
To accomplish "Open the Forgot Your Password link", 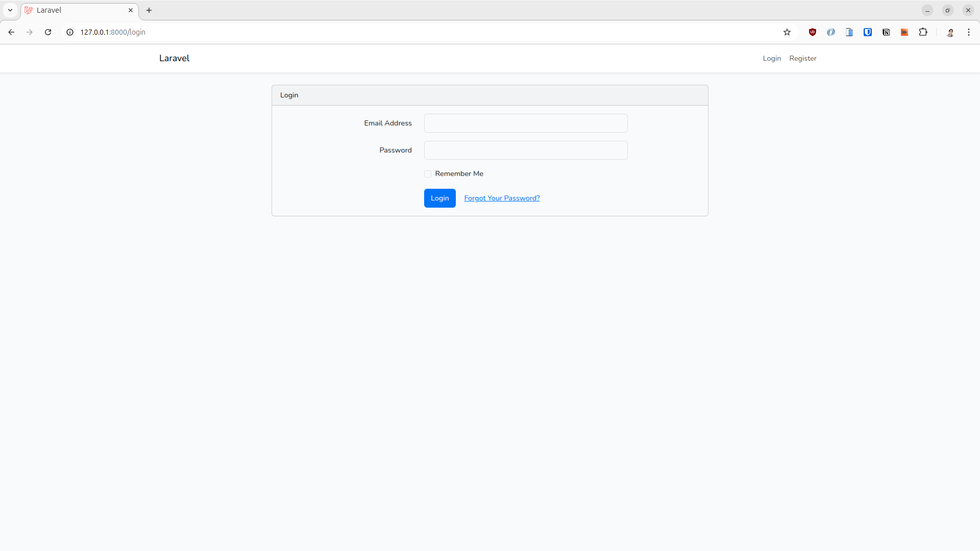I will pos(502,198).
